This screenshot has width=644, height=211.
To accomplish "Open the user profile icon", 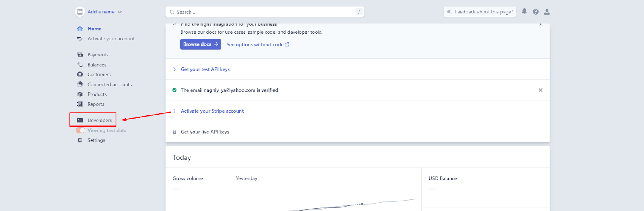I will 547,12.
